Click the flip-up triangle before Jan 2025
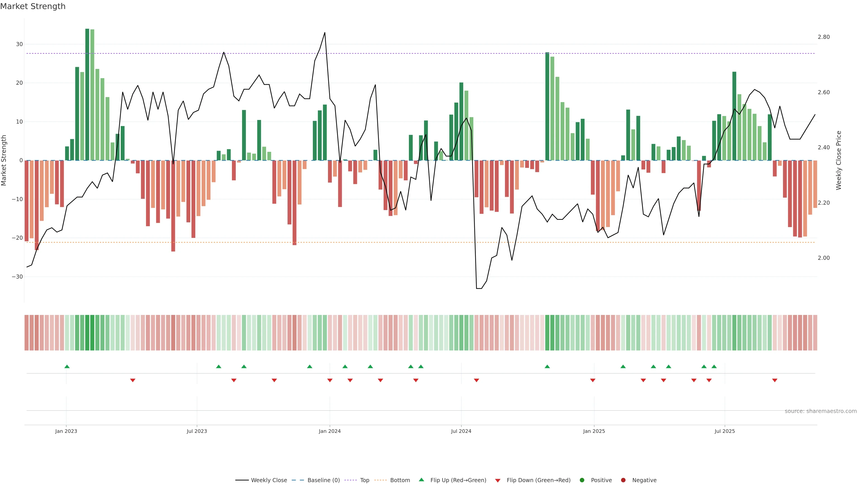 (x=547, y=366)
